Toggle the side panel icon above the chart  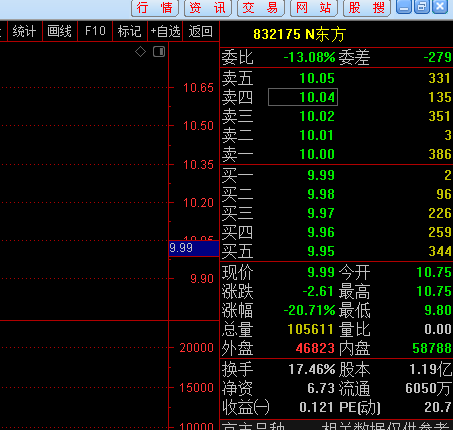coord(159,52)
